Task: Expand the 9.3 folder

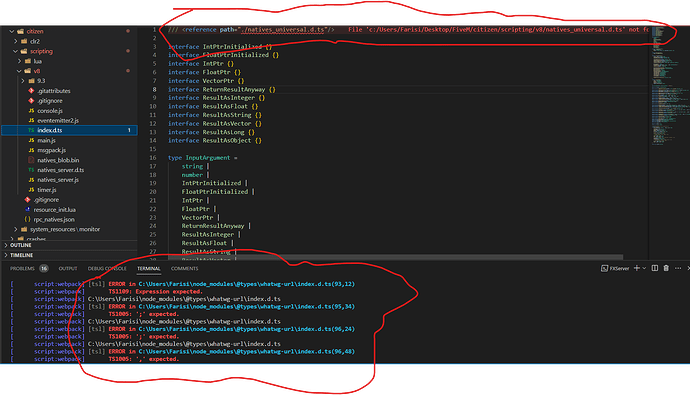Action: 23,81
